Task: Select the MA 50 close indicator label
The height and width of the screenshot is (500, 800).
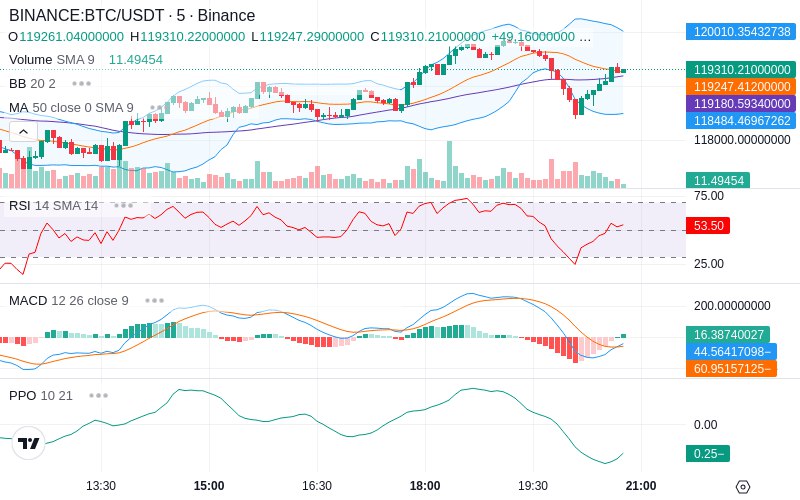Action: tap(71, 108)
